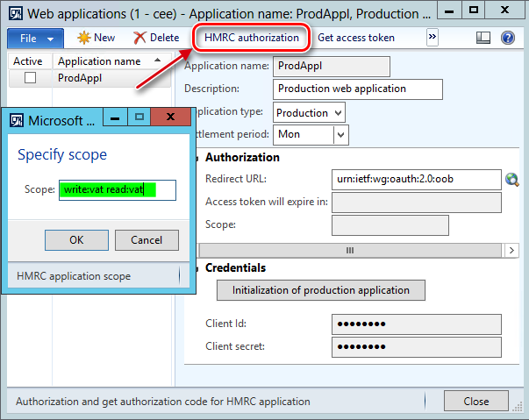The width and height of the screenshot is (529, 420).
Task: Minimize the Specify scope dialog
Action: (x=115, y=117)
